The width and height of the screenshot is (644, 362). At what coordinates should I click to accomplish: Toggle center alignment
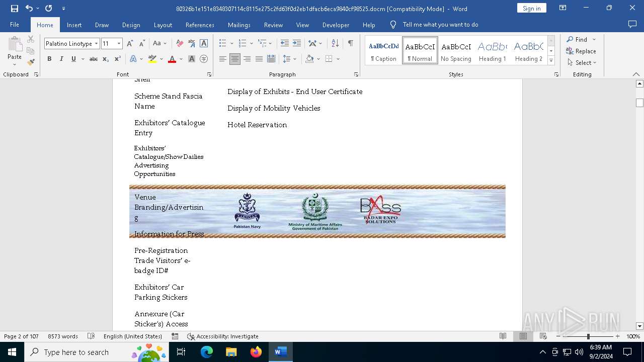point(235,59)
